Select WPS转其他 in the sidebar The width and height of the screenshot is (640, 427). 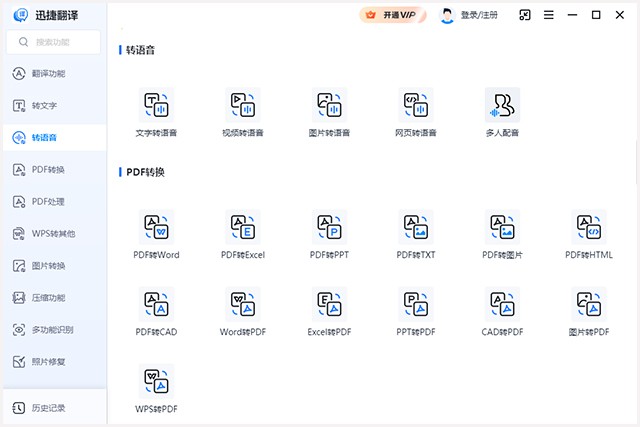tap(55, 234)
